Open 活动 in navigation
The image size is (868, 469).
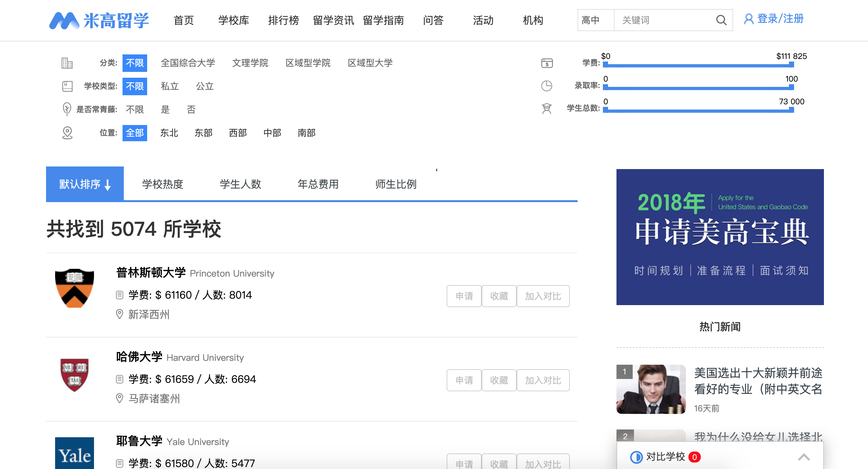pos(483,20)
